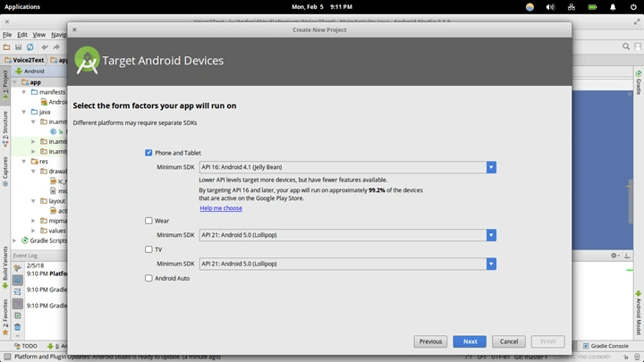Collapse the java folder node
The image size is (644, 362).
[x=24, y=112]
